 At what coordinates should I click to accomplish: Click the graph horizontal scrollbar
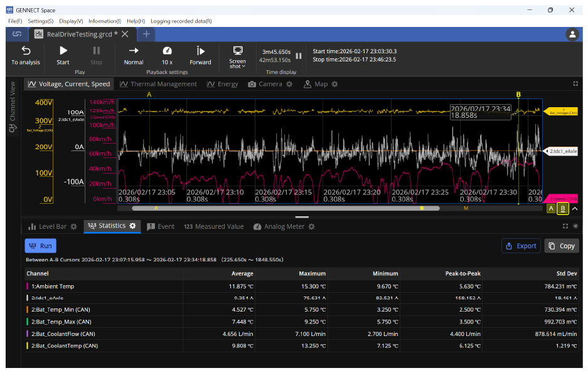pyautogui.click(x=286, y=208)
